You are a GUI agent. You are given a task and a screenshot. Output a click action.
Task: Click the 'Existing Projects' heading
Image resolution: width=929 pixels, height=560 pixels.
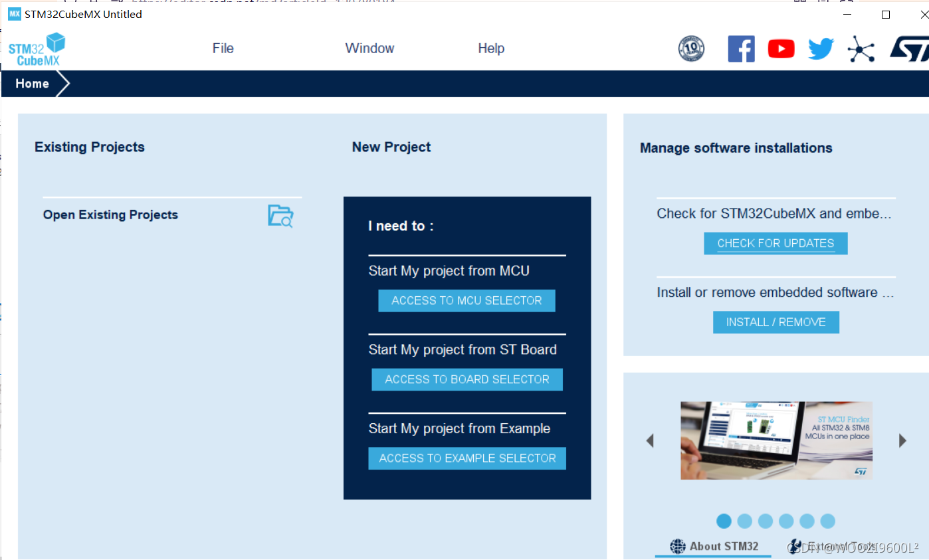pos(90,147)
